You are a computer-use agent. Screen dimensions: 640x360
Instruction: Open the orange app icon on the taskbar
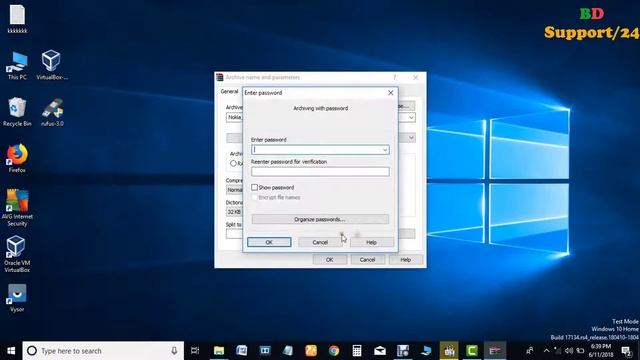pos(311,351)
